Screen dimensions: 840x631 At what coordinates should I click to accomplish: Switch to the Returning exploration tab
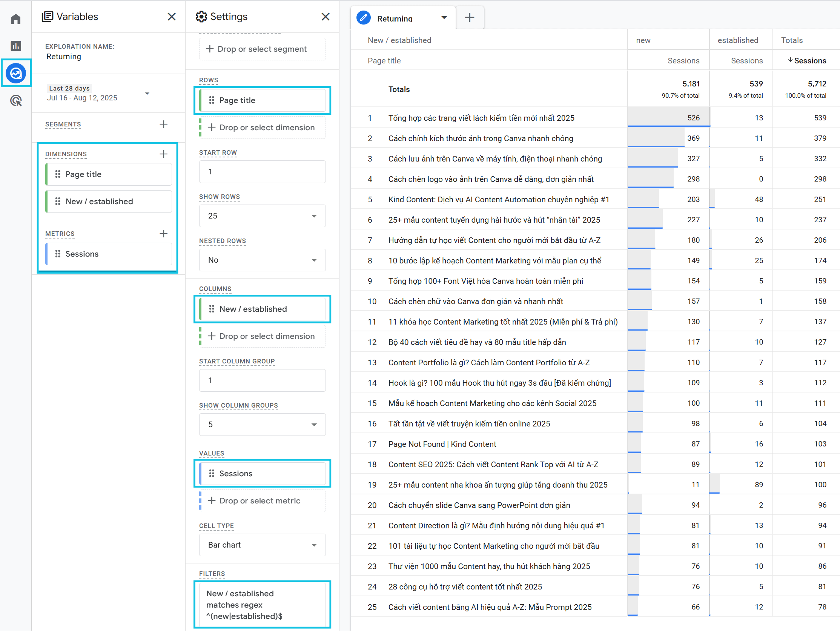pyautogui.click(x=395, y=18)
